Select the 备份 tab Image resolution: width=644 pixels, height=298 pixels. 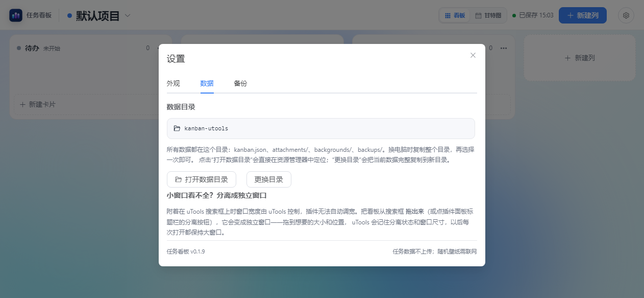(x=240, y=83)
